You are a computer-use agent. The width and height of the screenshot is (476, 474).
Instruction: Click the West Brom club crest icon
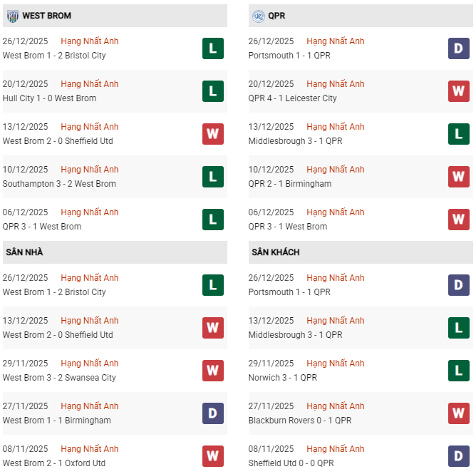coord(12,16)
